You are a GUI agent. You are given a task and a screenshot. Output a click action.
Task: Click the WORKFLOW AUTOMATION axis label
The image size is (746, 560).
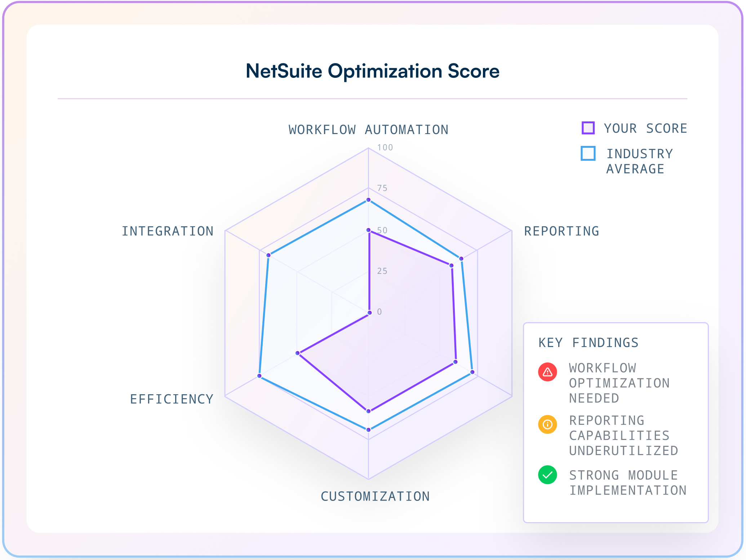pos(368,130)
